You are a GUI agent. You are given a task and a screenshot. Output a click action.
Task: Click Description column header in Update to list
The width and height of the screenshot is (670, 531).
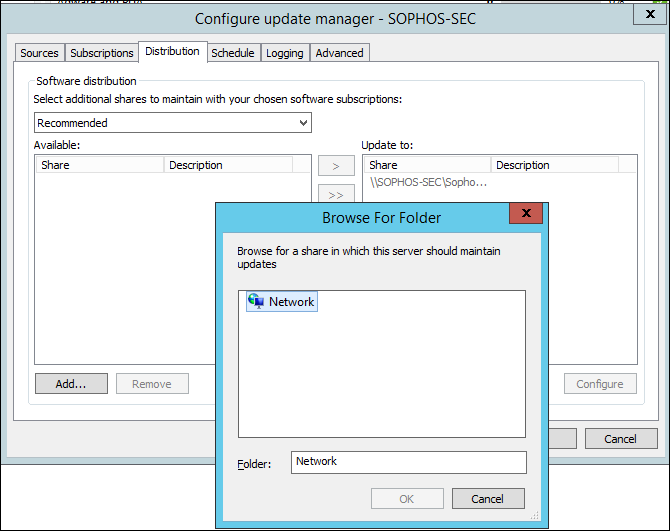point(555,165)
